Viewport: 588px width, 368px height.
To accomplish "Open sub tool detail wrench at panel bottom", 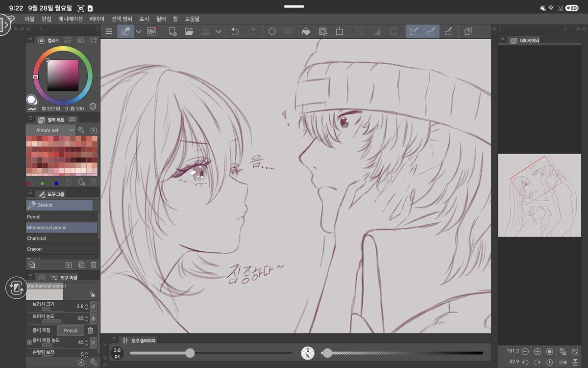I will pos(94,363).
